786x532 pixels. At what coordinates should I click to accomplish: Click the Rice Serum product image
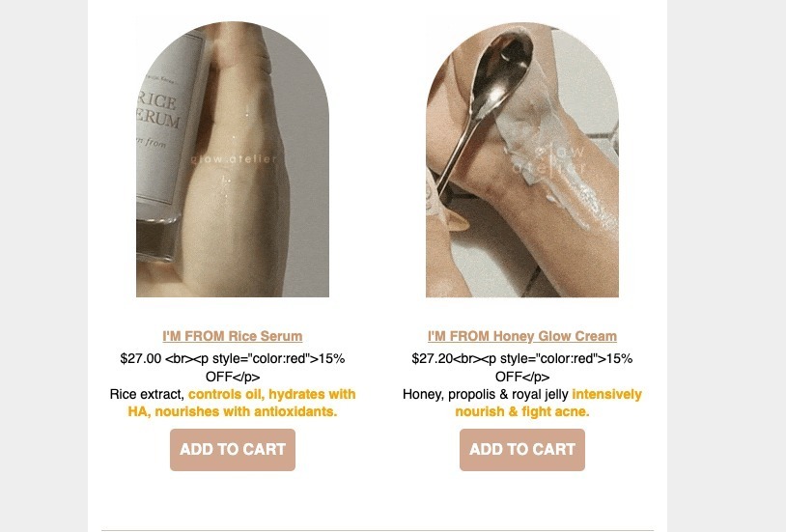tap(233, 159)
